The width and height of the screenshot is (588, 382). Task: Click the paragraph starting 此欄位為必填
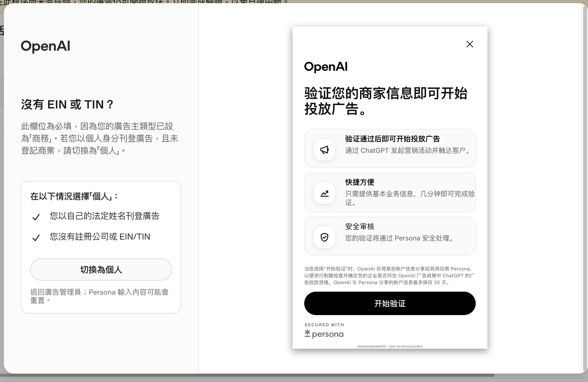click(100, 138)
